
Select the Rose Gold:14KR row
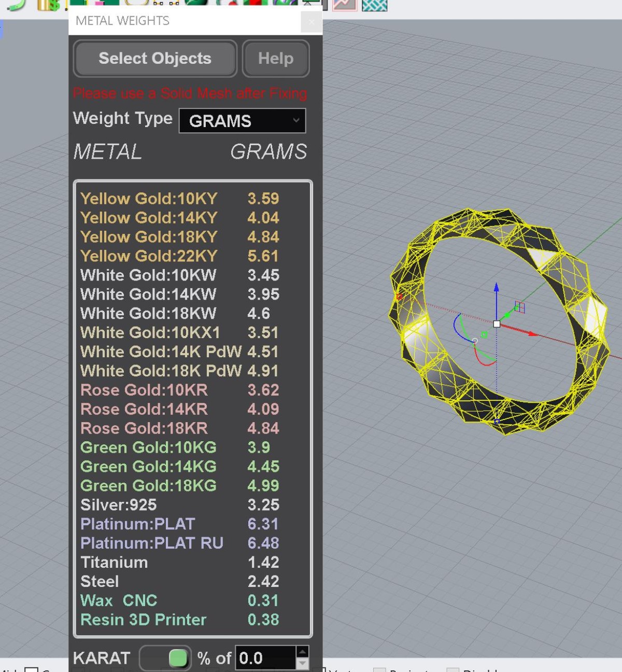[x=180, y=409]
